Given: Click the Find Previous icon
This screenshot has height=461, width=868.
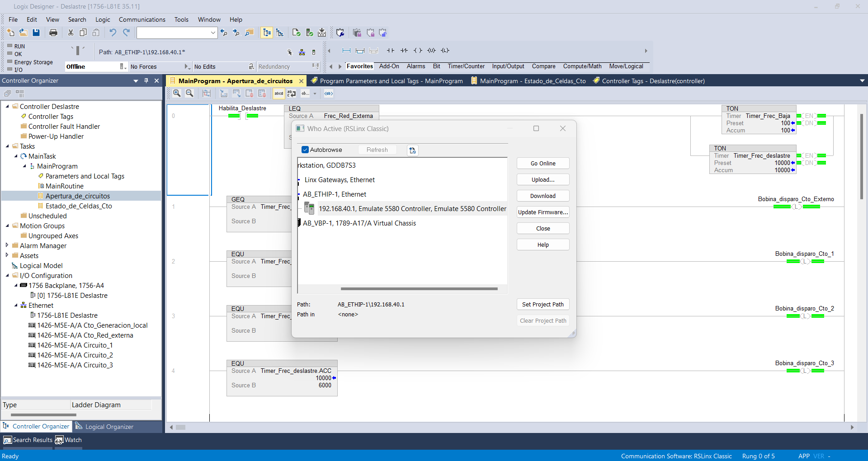Looking at the screenshot, I should (x=224, y=33).
